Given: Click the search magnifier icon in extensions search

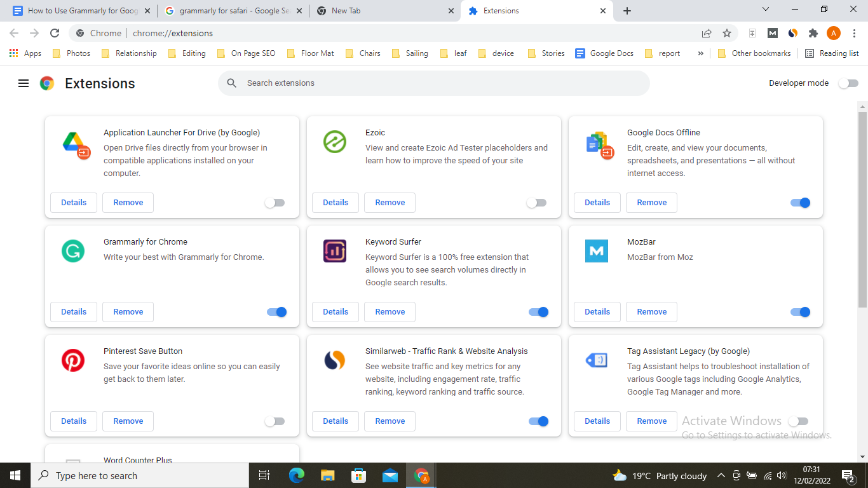Looking at the screenshot, I should [232, 83].
